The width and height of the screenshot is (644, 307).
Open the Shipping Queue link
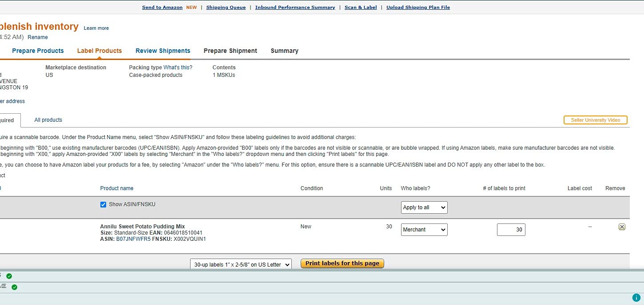coord(226,8)
